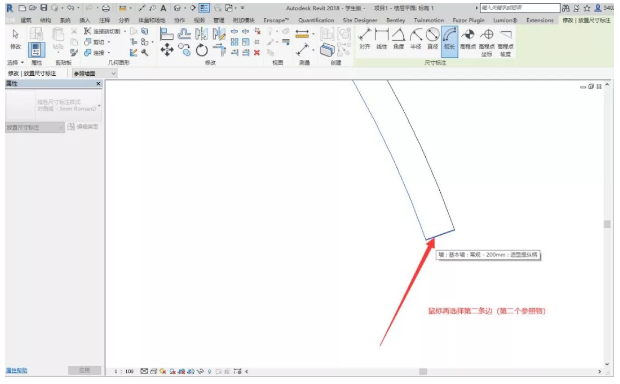The width and height of the screenshot is (620, 384).
Task: Open the 放置尺寸标注 properties filter dropdown
Action: 35,127
